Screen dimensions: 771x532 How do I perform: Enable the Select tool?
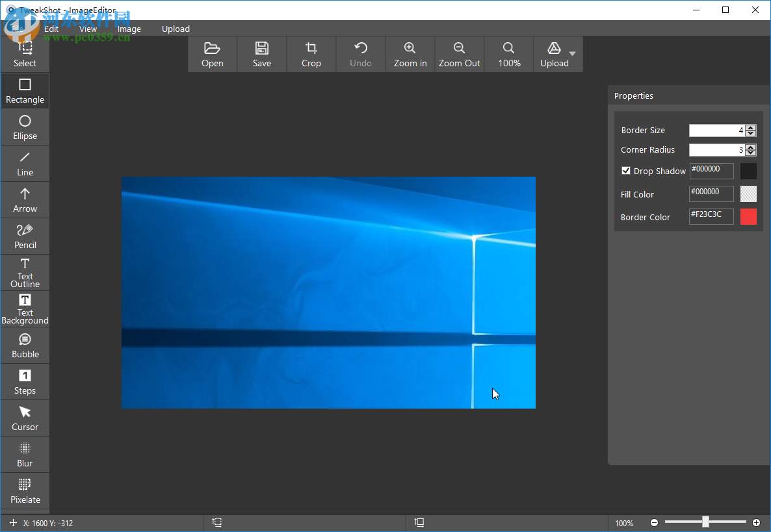tap(25, 54)
